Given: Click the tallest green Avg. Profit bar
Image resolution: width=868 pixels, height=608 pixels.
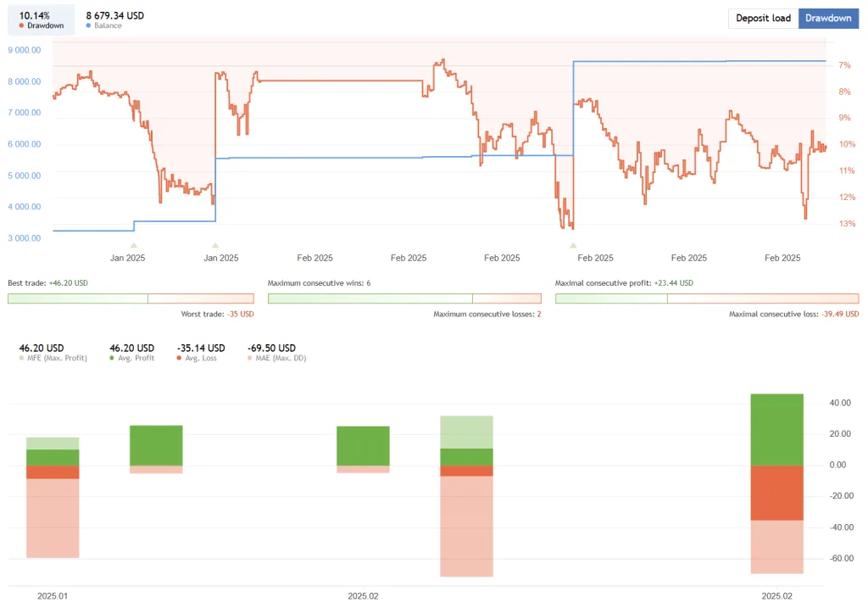Looking at the screenshot, I should [x=776, y=429].
